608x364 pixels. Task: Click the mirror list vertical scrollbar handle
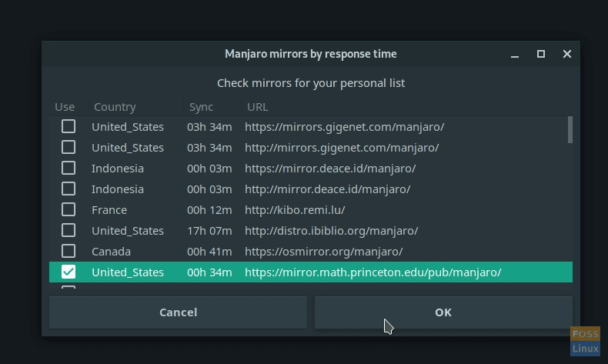coord(570,130)
